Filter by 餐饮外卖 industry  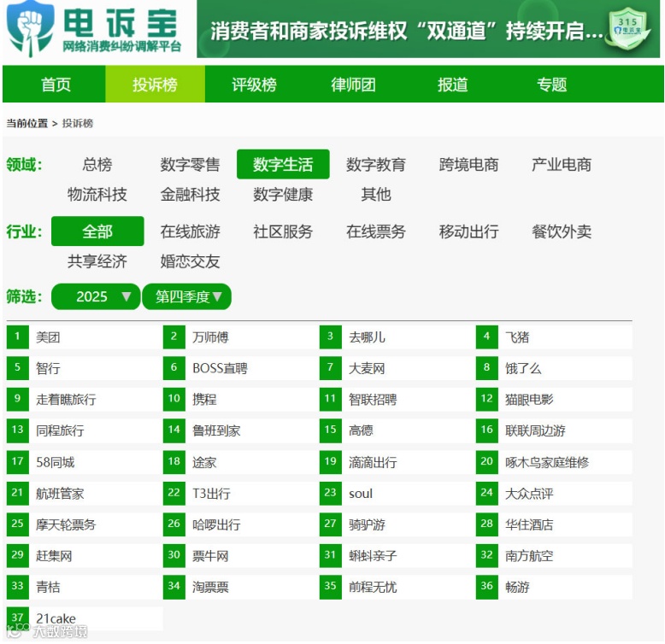tap(562, 231)
